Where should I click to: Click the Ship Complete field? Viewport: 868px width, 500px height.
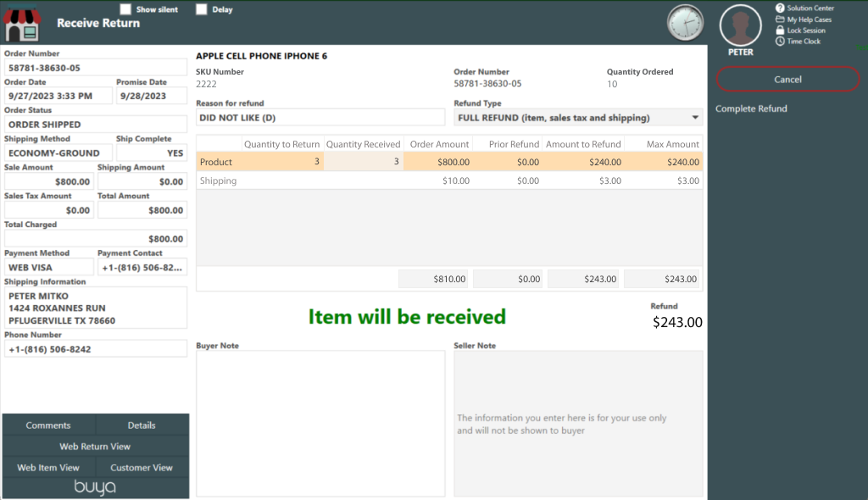tap(152, 153)
